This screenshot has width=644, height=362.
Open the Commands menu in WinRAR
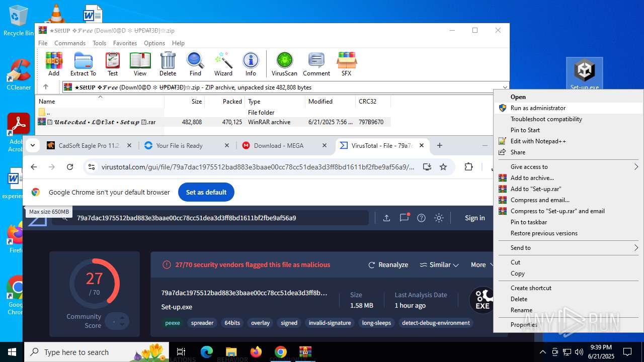[x=70, y=43]
